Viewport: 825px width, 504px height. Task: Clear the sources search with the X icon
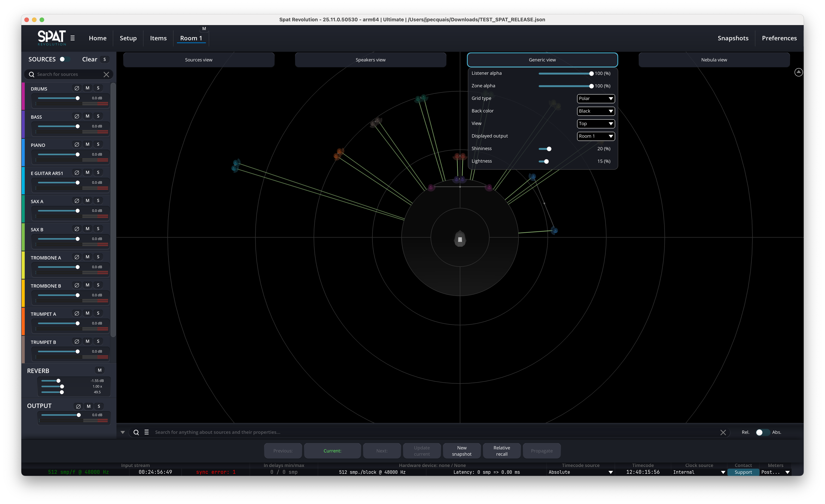point(106,74)
